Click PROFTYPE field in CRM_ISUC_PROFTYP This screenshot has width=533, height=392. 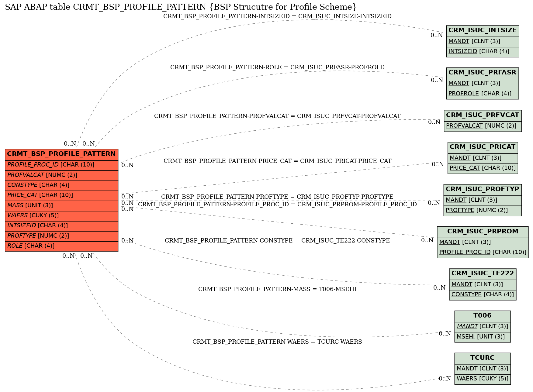coord(483,211)
